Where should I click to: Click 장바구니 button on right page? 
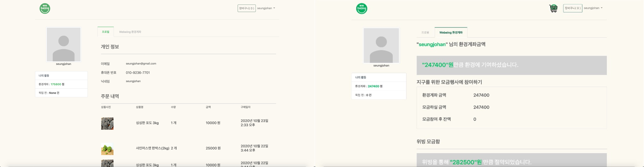[x=573, y=8]
